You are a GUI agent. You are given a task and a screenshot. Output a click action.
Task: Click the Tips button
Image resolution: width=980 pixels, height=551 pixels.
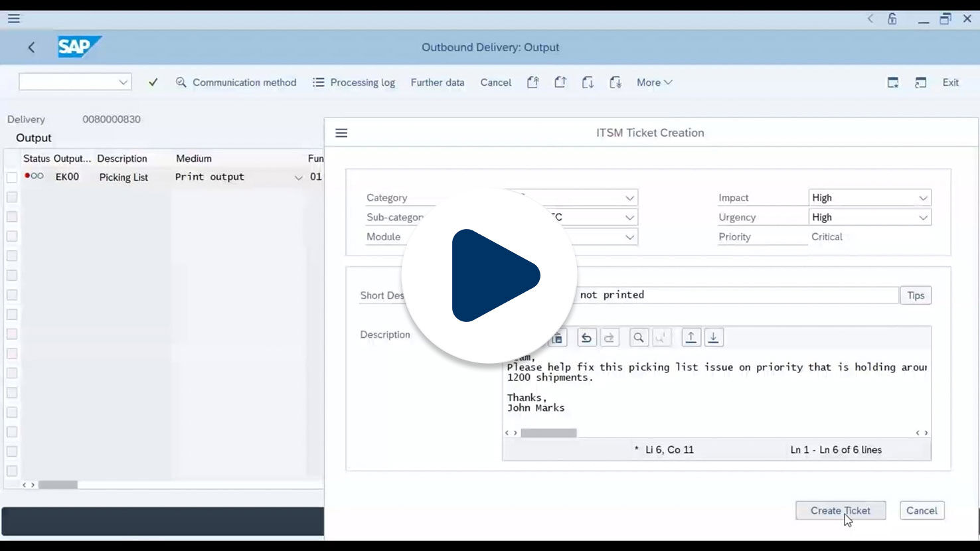point(916,295)
